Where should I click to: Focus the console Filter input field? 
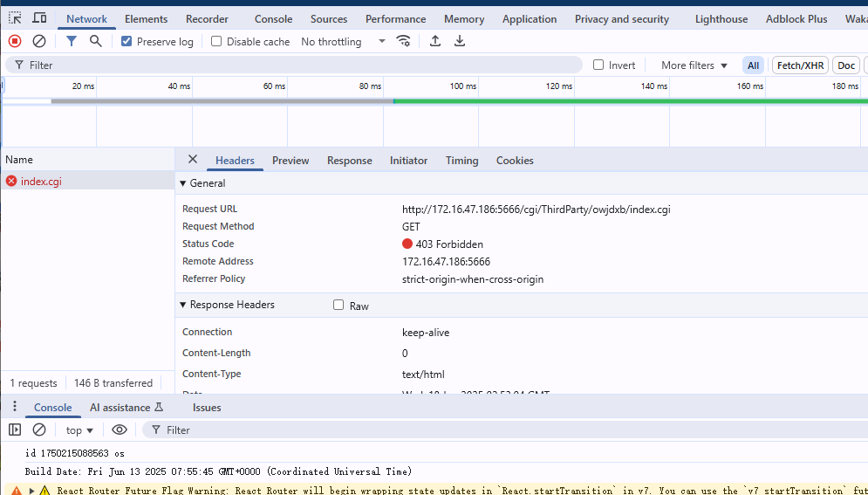(x=503, y=430)
